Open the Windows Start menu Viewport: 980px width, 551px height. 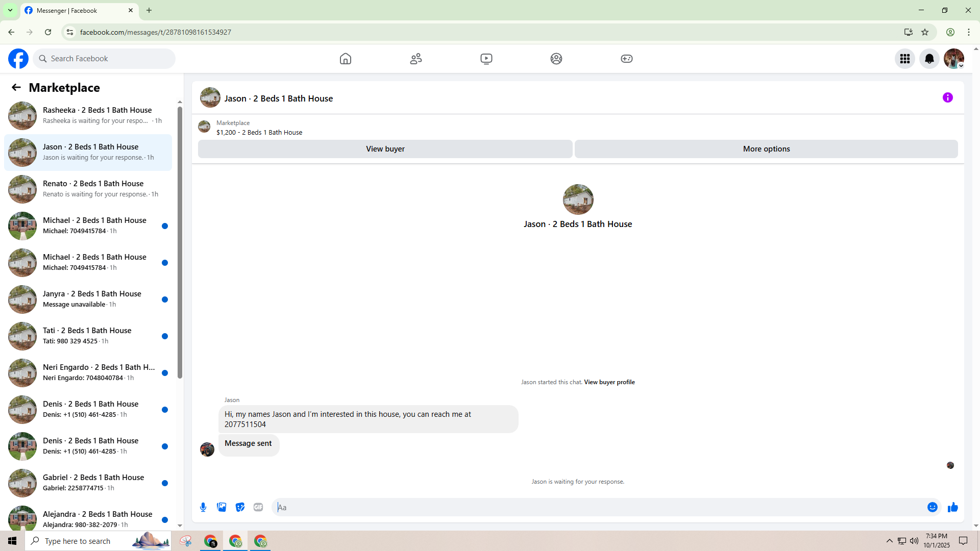pos(12,541)
